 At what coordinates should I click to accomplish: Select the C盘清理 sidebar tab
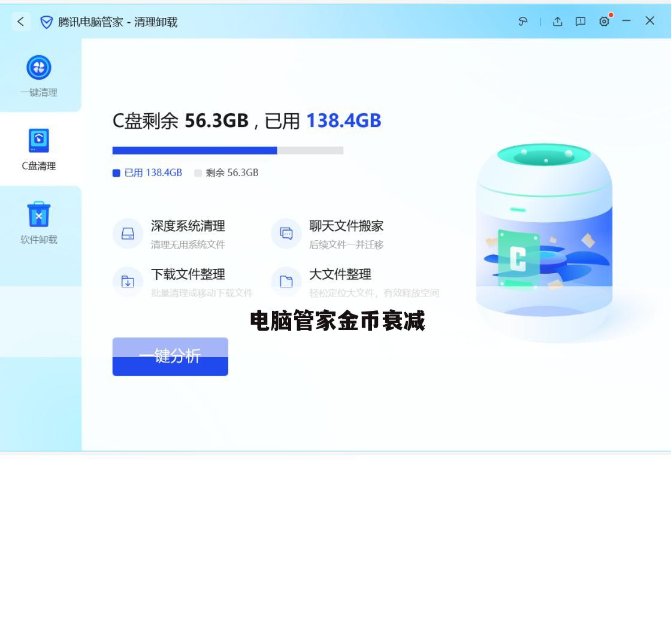(x=39, y=149)
